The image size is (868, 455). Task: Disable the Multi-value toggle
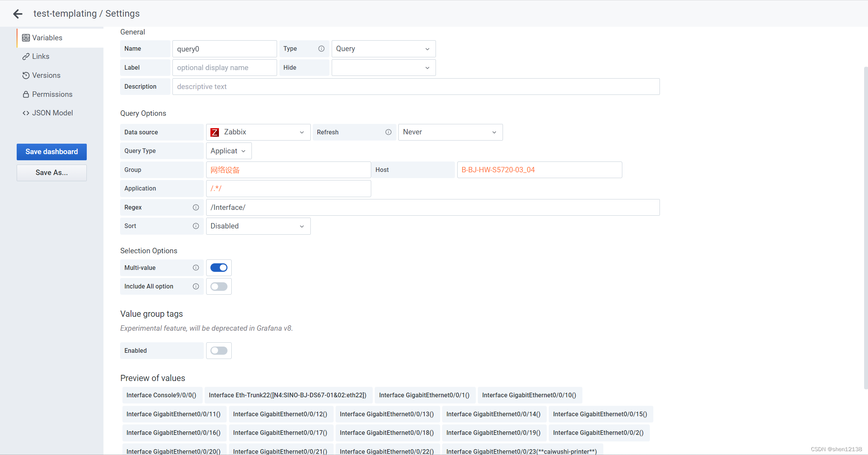point(219,268)
